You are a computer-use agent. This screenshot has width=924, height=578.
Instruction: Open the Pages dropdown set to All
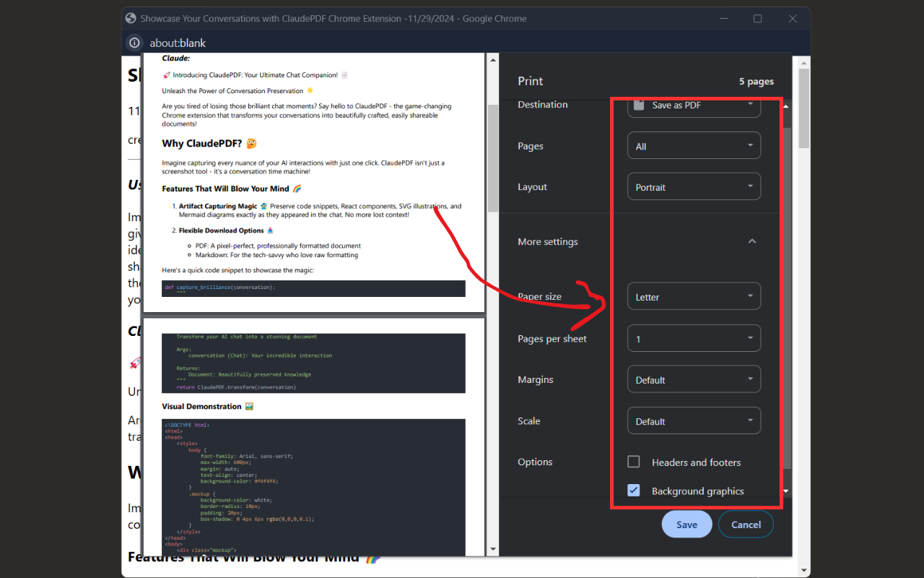(693, 145)
